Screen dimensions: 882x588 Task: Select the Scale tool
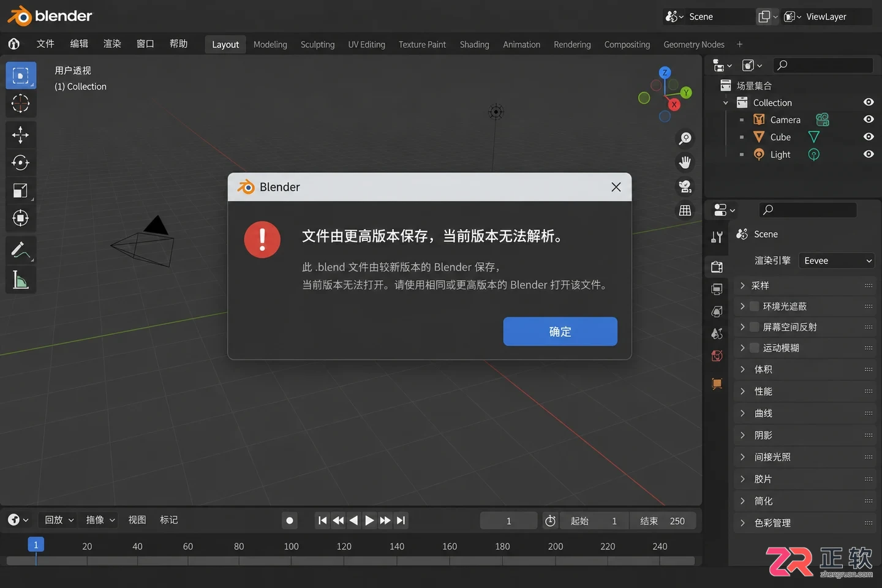tap(21, 190)
